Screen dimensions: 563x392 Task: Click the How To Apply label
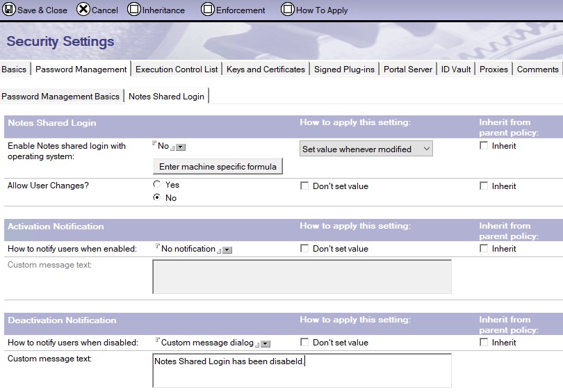click(322, 10)
